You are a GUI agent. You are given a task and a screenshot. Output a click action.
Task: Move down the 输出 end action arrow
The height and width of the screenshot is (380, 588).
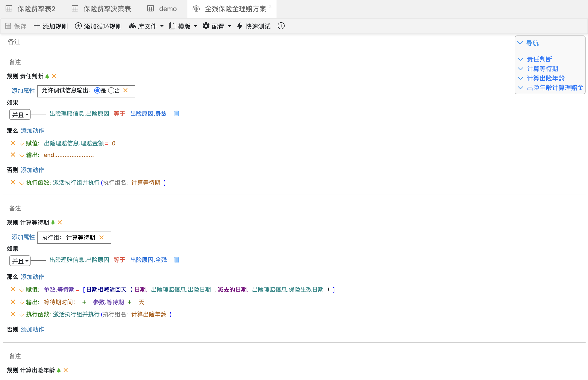(x=22, y=155)
